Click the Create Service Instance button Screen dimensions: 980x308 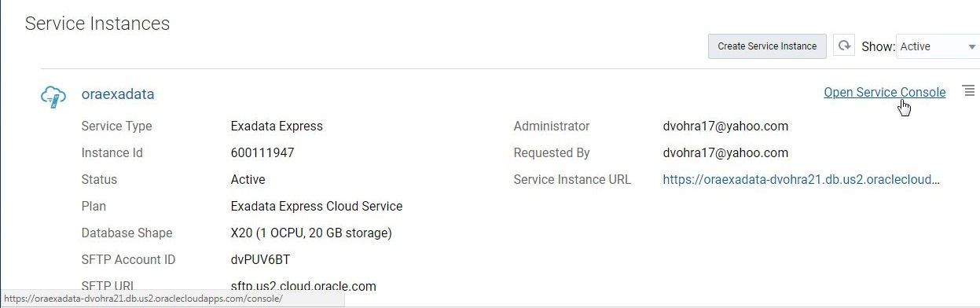(767, 46)
